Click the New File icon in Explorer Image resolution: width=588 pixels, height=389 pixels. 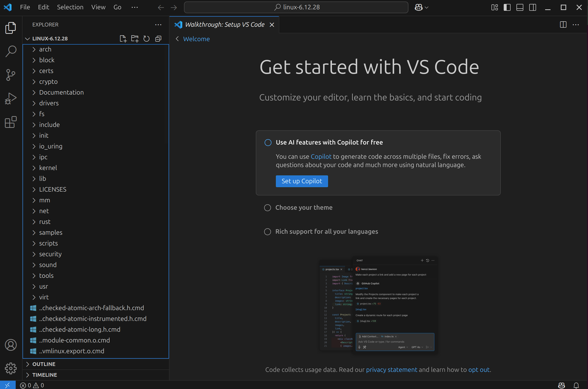click(x=123, y=39)
